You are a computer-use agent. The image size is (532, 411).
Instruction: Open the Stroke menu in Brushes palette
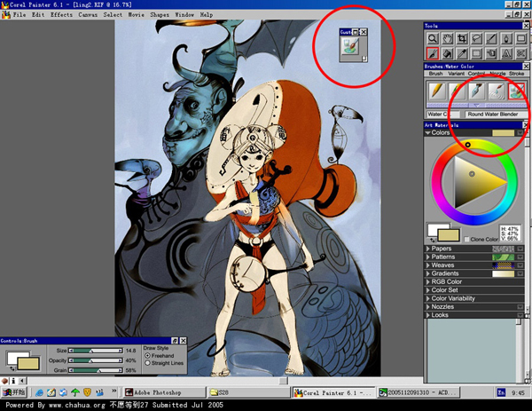coord(516,74)
